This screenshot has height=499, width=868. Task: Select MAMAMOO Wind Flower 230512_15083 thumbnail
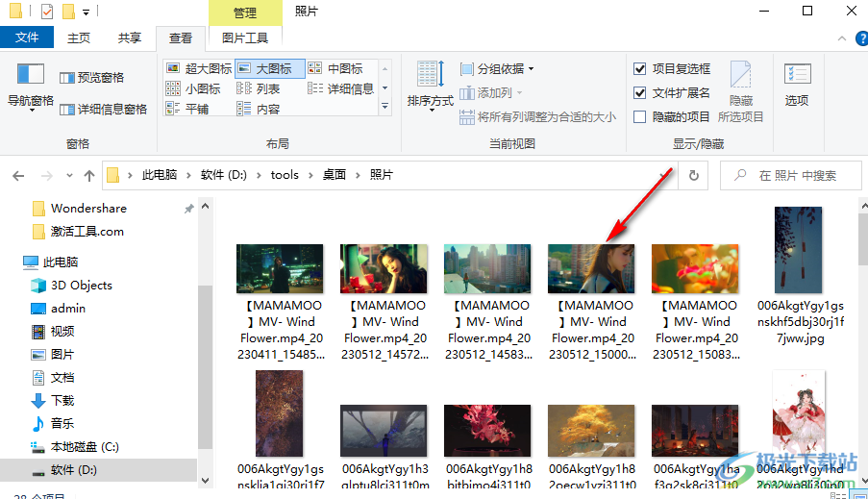[695, 268]
